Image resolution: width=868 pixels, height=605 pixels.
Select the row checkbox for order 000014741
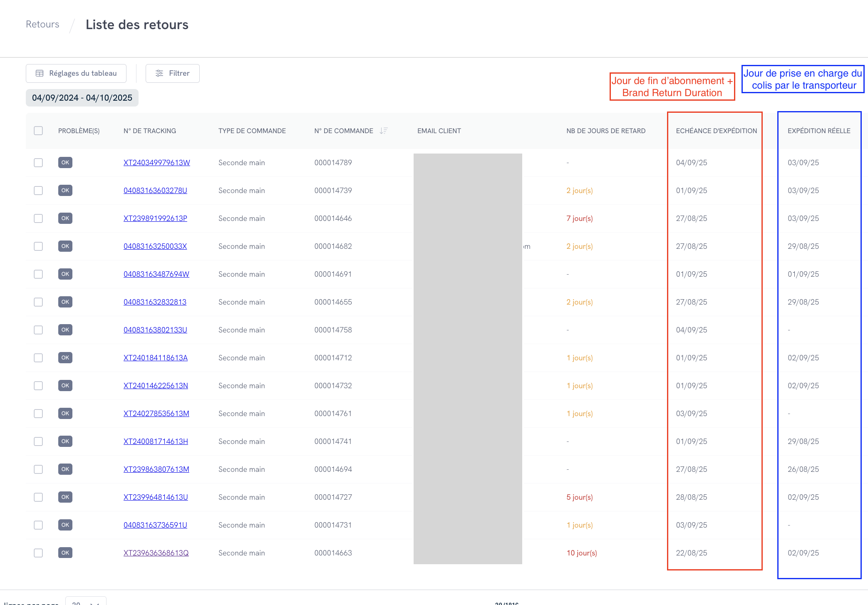38,441
